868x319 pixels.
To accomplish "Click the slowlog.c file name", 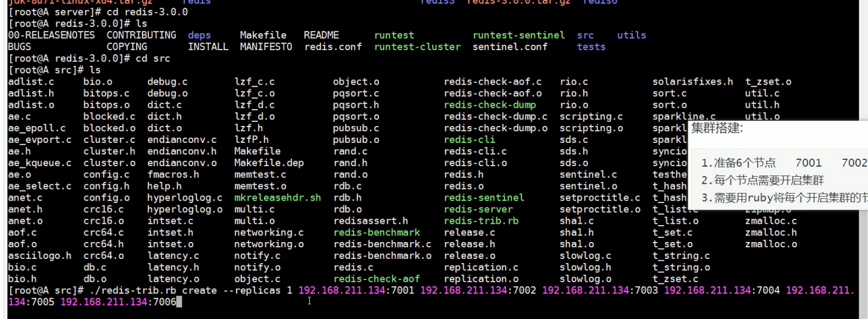I will pyautogui.click(x=585, y=255).
